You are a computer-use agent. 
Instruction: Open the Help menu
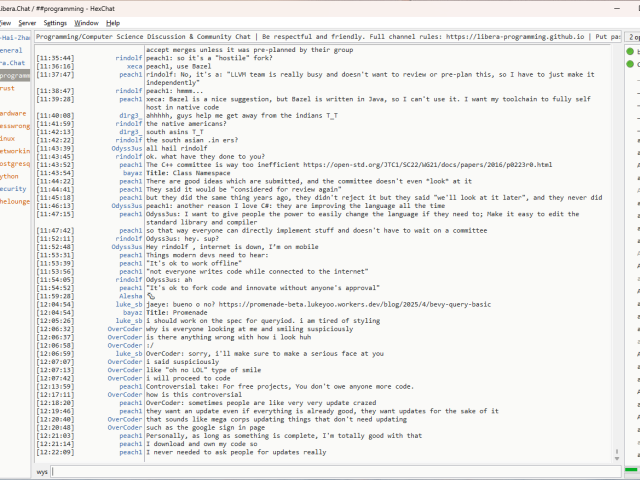(113, 22)
